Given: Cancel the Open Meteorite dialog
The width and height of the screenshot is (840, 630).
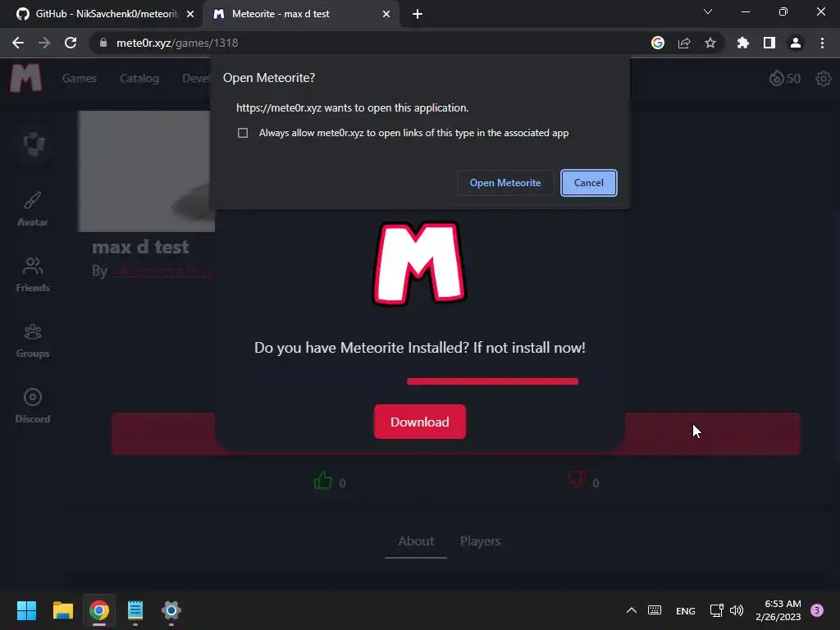Looking at the screenshot, I should click(588, 183).
